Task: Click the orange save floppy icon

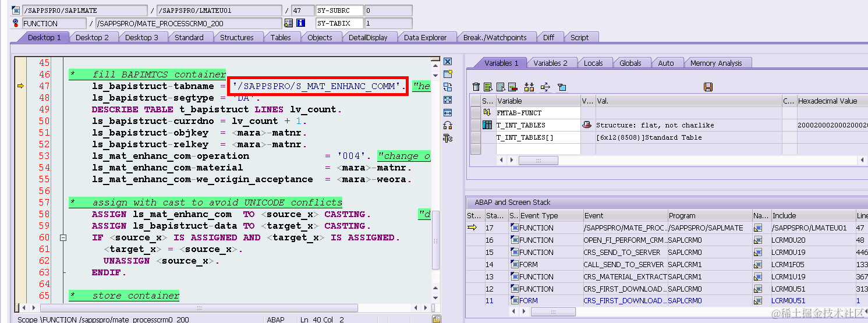Action: [708, 87]
